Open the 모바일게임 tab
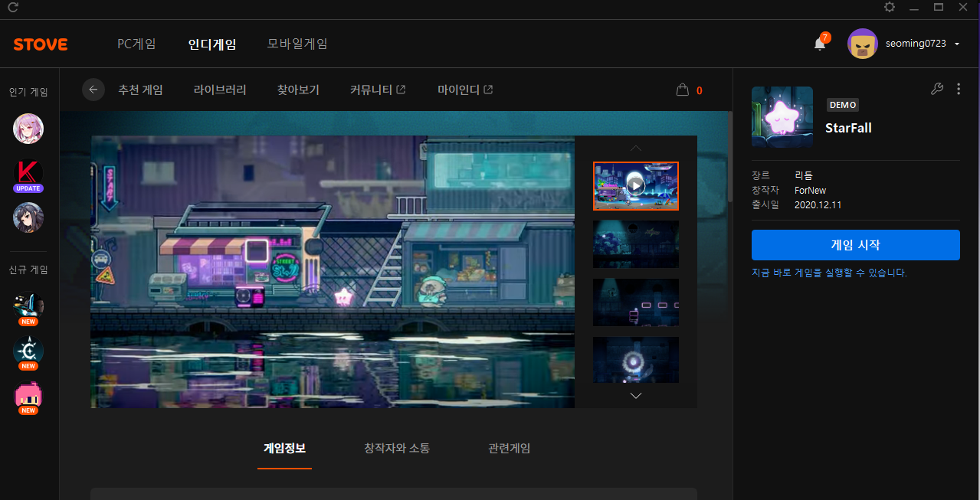The width and height of the screenshot is (980, 500). pos(297,44)
